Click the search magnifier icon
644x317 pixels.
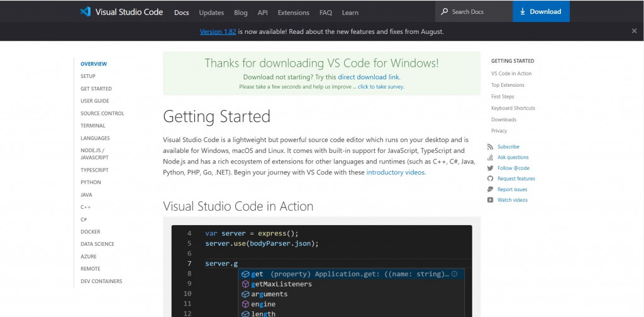tap(445, 11)
